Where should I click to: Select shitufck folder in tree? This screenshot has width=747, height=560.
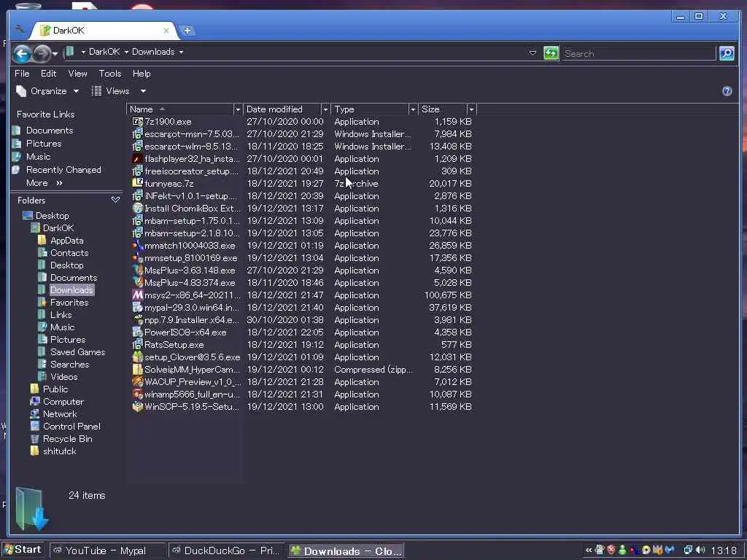(60, 451)
